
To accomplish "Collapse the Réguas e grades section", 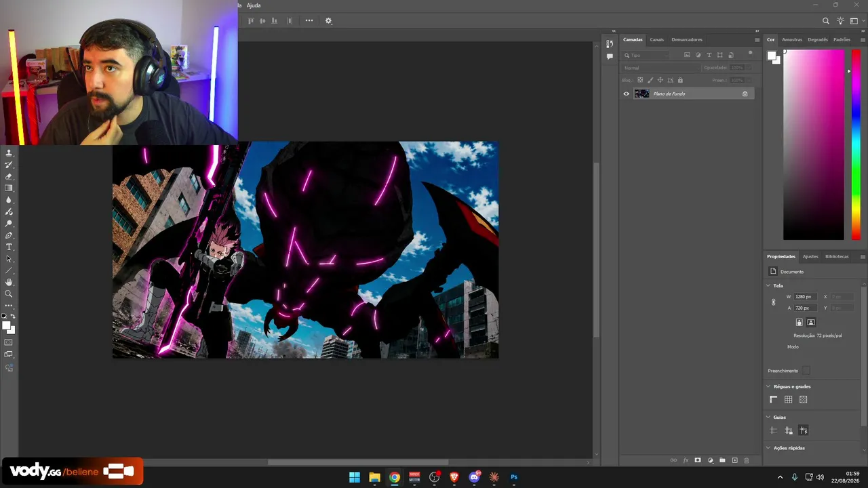I will [768, 386].
